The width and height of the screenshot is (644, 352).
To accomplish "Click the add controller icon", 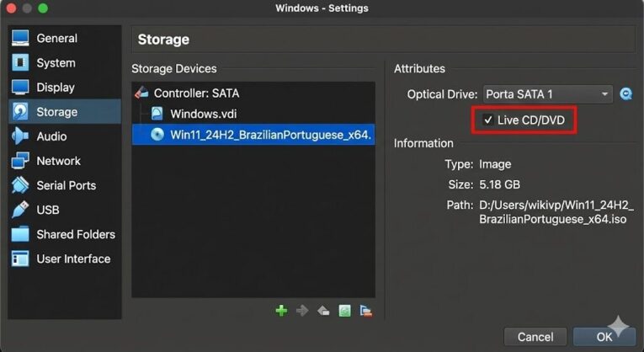I will 344,311.
